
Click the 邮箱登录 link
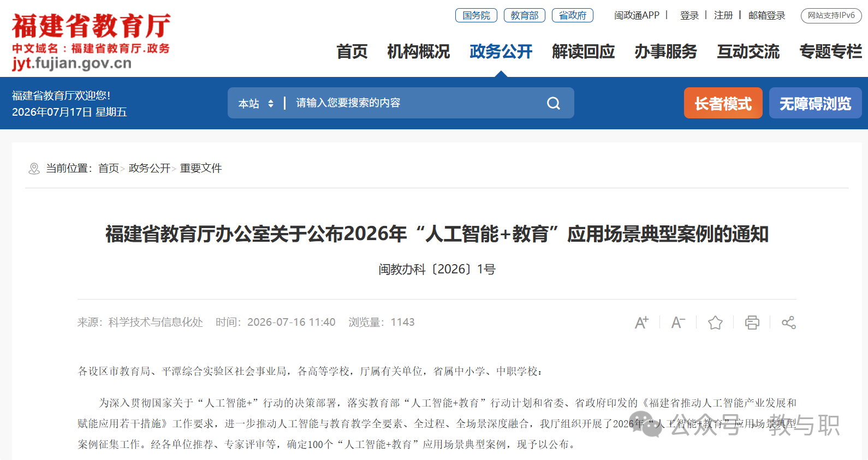click(x=766, y=15)
